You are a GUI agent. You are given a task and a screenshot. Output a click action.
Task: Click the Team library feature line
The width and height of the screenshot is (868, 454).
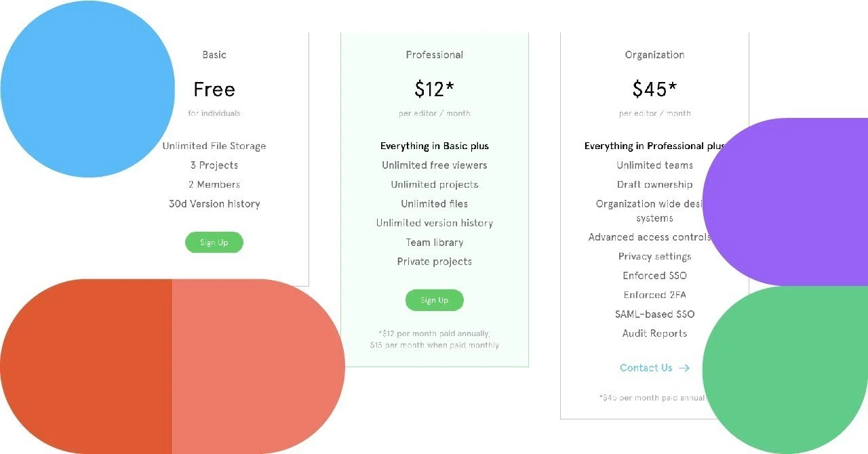click(x=435, y=243)
